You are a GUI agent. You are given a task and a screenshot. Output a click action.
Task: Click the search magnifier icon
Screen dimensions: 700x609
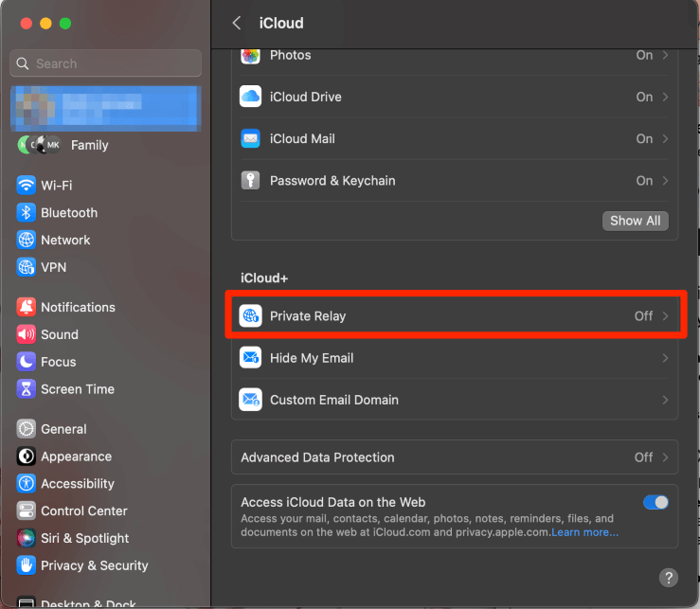point(23,63)
